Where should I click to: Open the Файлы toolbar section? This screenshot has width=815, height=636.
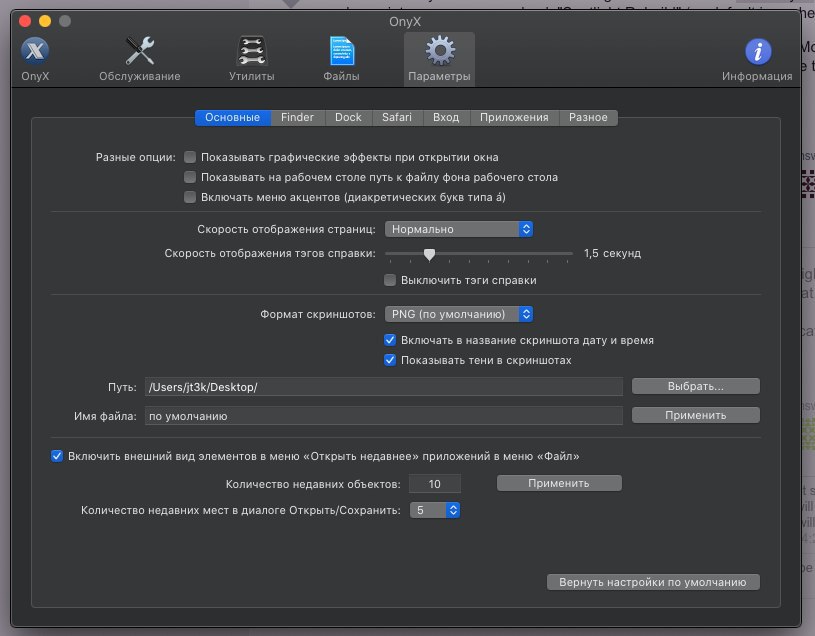point(341,59)
